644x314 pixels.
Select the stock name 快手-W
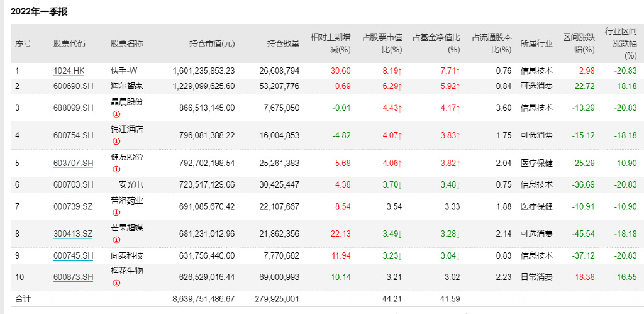pos(126,70)
